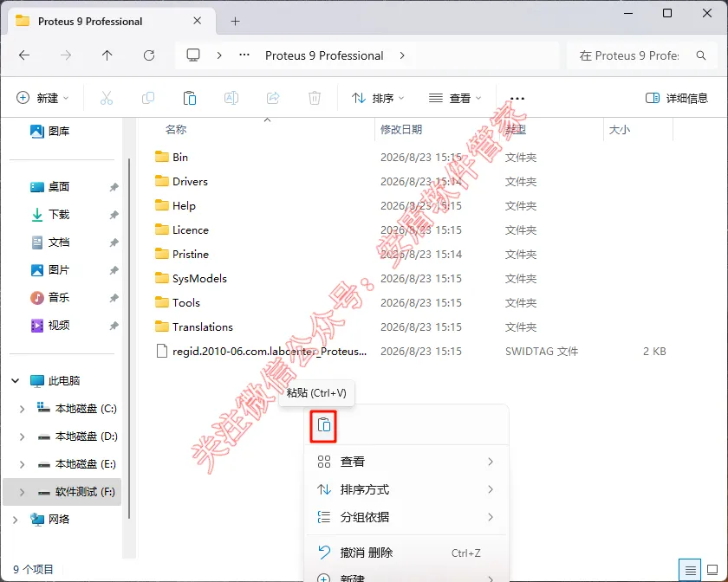Click the This PC monitor icon in address bar
The height and width of the screenshot is (582, 728).
[193, 55]
